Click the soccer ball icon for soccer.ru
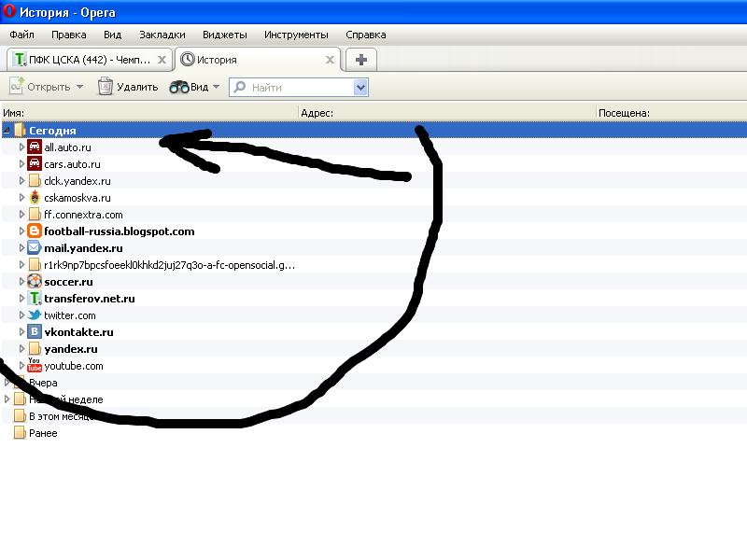747x560 pixels. point(35,282)
